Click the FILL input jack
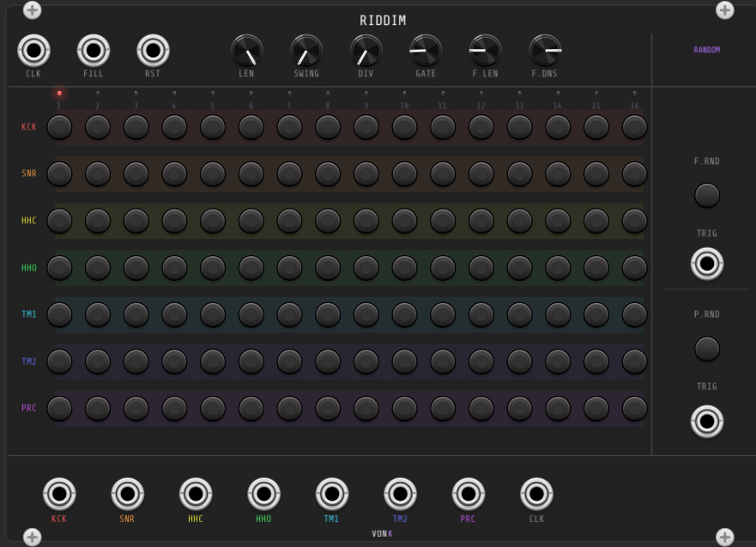Viewport: 756px width, 547px height. (94, 51)
